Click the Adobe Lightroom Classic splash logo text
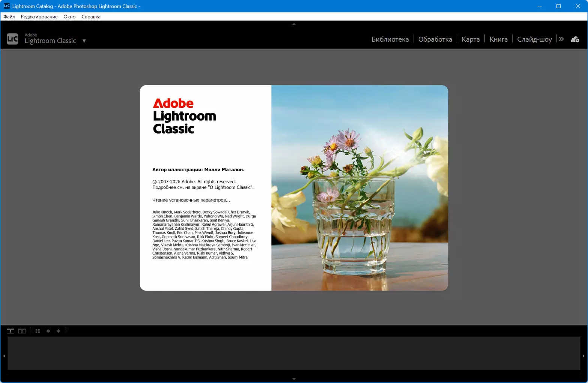 [x=184, y=116]
